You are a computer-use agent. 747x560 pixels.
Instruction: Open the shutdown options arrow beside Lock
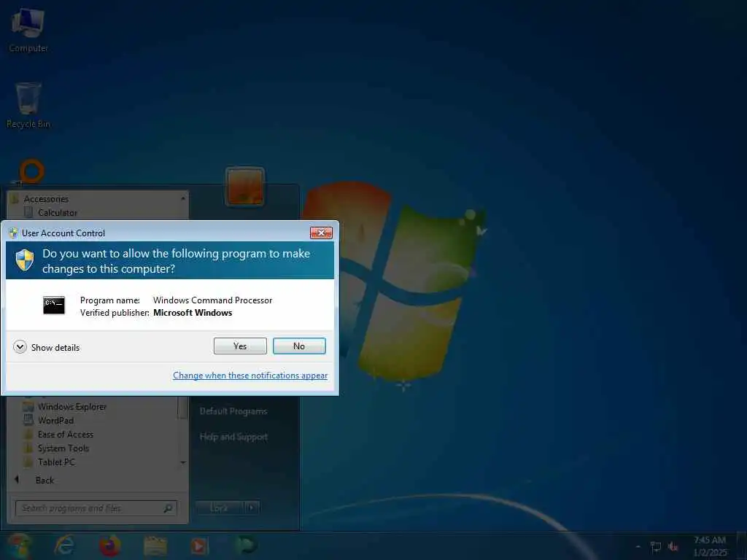(252, 507)
